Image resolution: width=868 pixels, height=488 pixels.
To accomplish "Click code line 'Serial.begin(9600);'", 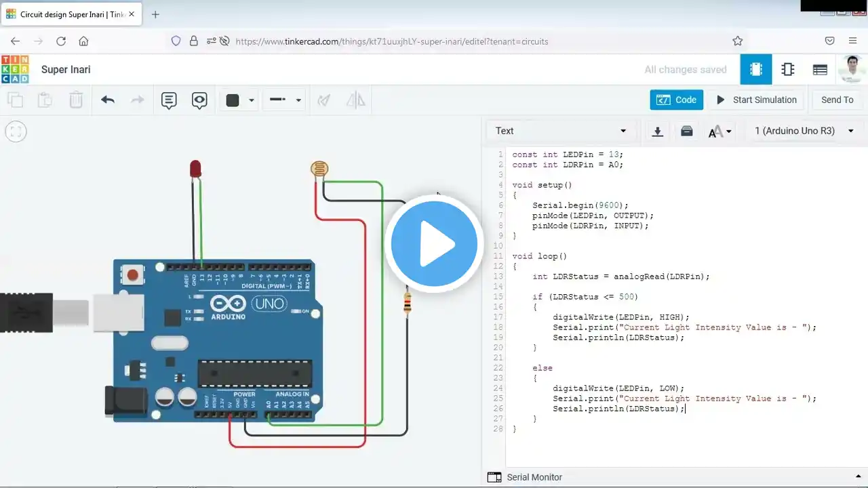I will coord(580,205).
